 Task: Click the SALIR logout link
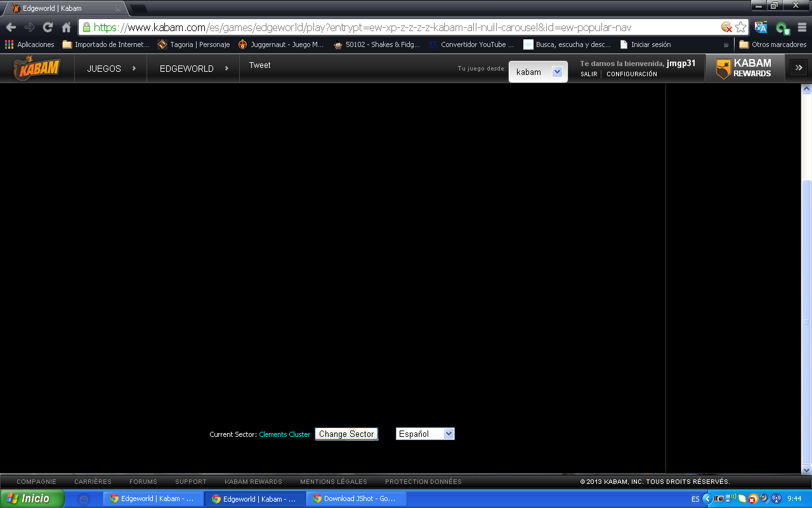pyautogui.click(x=589, y=74)
